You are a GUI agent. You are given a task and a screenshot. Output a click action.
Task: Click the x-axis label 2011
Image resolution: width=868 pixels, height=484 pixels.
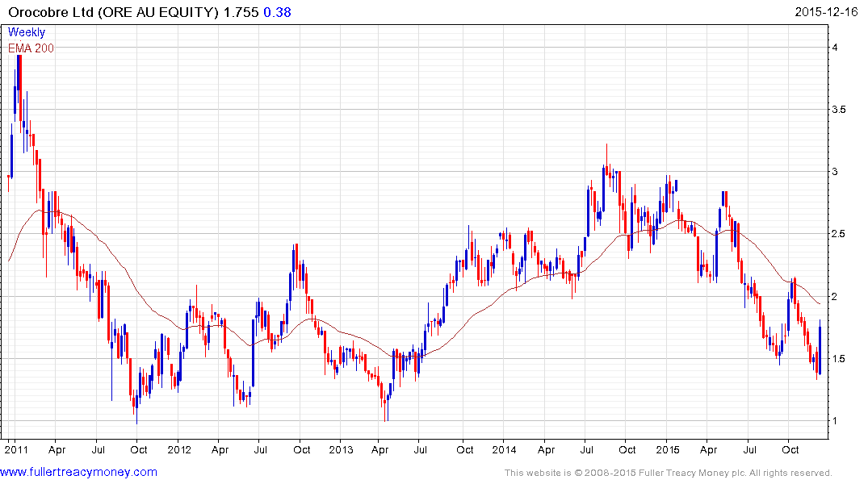(16, 449)
